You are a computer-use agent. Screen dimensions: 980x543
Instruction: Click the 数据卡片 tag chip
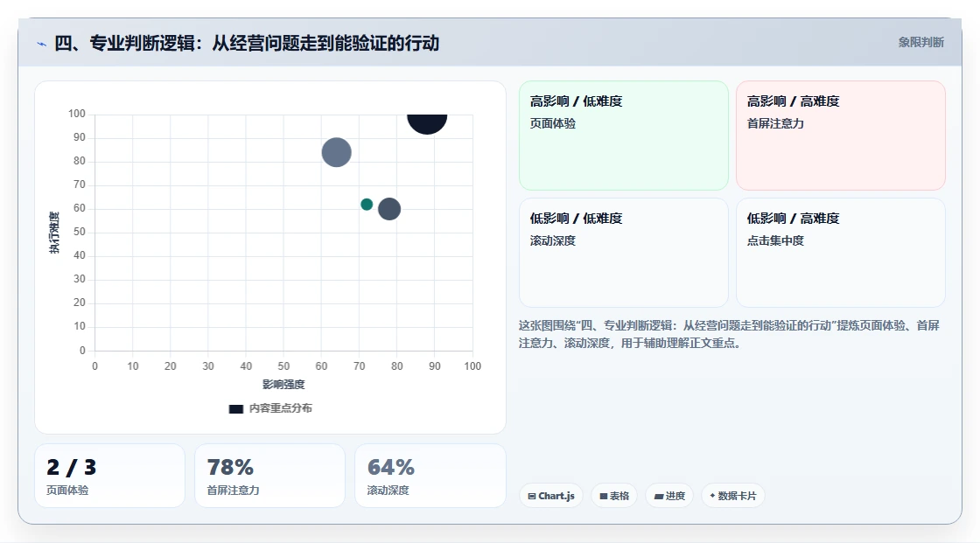tap(733, 496)
